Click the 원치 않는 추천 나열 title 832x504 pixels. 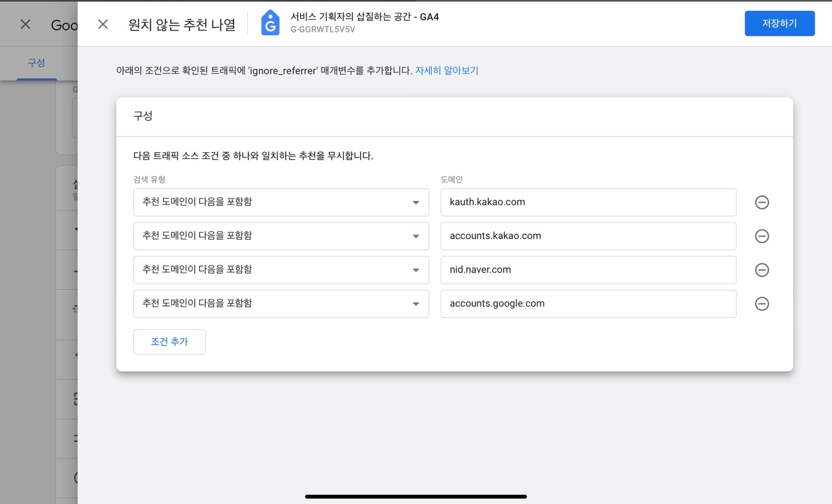point(181,24)
